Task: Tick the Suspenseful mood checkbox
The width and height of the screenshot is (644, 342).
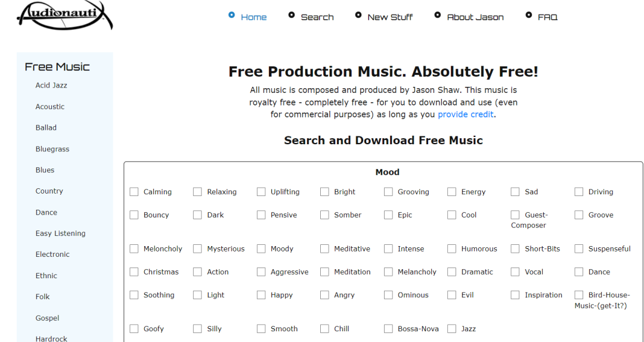Action: pos(578,249)
